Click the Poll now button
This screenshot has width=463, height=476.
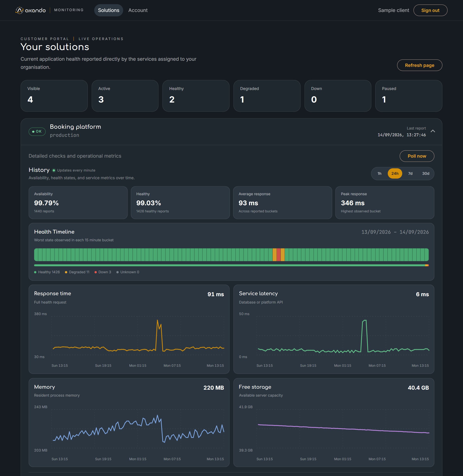point(417,156)
